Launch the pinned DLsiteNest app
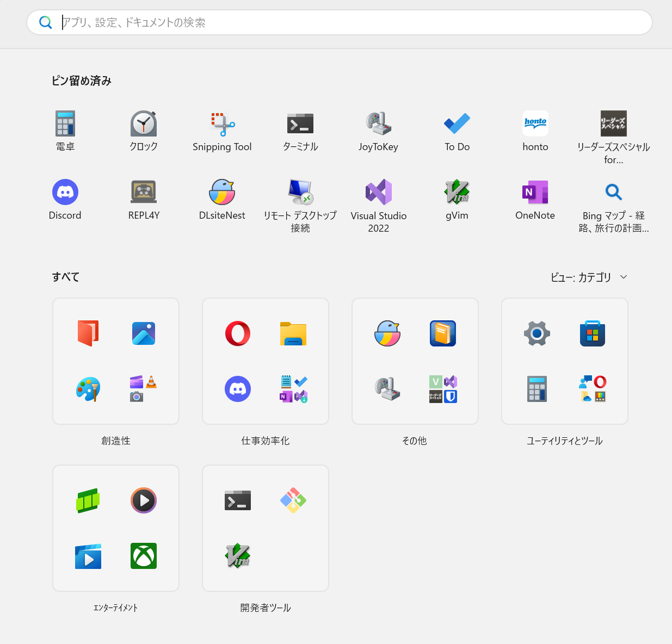 click(222, 200)
